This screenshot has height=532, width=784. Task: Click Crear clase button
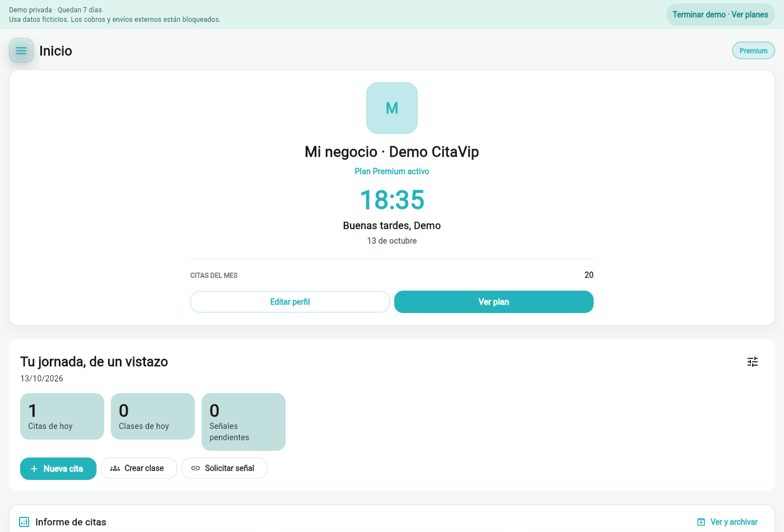tap(139, 468)
